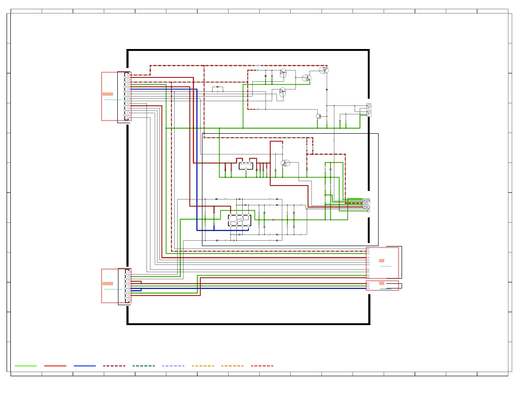Click the circled transistor near the center-right
The width and height of the screenshot is (532, 395).
[x=285, y=163]
